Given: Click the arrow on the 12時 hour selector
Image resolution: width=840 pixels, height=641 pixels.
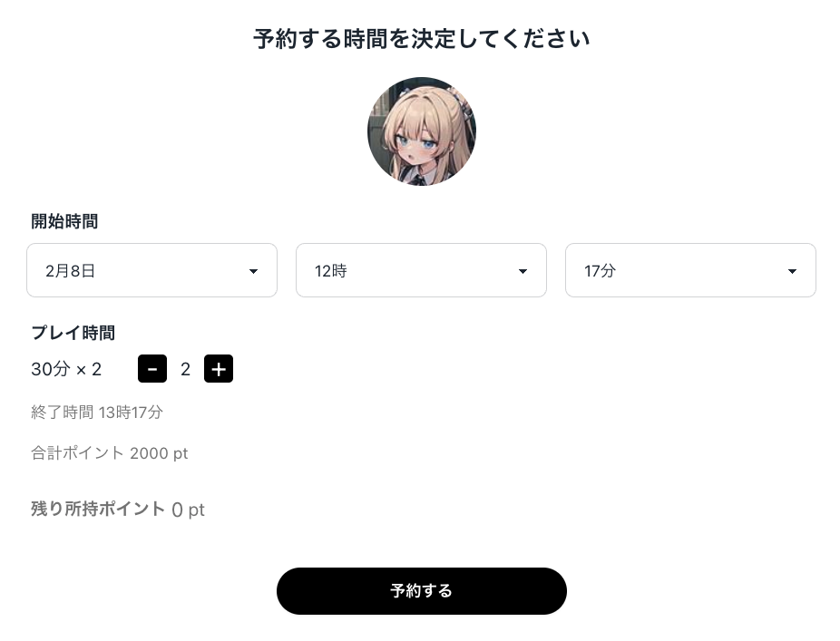Looking at the screenshot, I should click(x=523, y=271).
